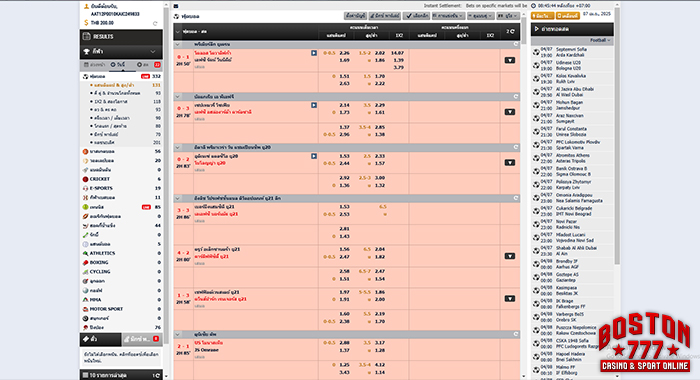Collapse the first league group header
The image size is (700, 380).
pos(178,45)
